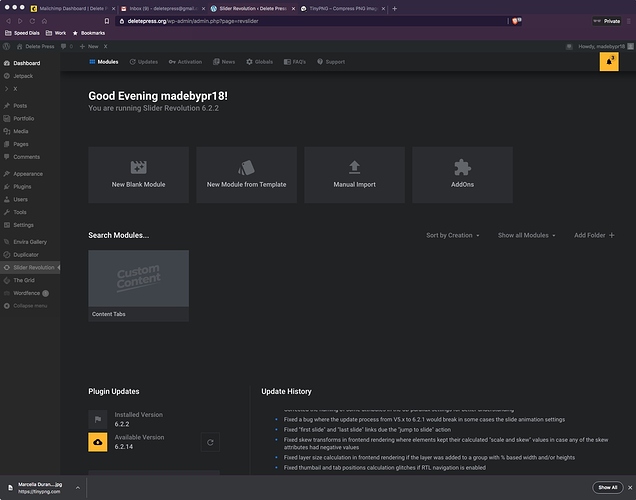Open New Module from Template
This screenshot has height=500, width=636.
coord(246,174)
